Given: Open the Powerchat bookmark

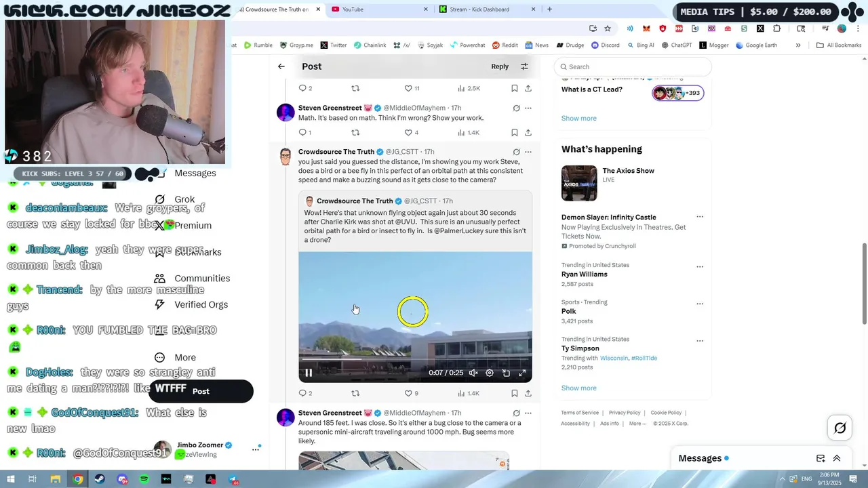Looking at the screenshot, I should pos(467,45).
